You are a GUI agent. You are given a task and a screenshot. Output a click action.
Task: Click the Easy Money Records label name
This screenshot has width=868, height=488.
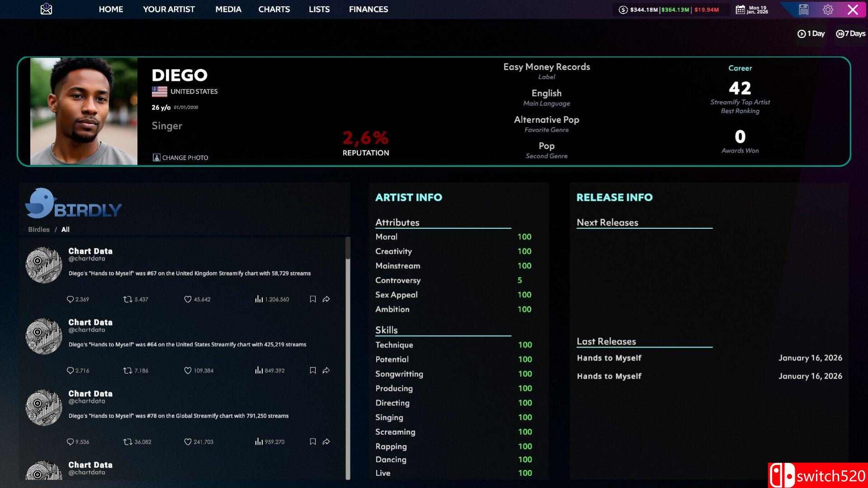547,67
